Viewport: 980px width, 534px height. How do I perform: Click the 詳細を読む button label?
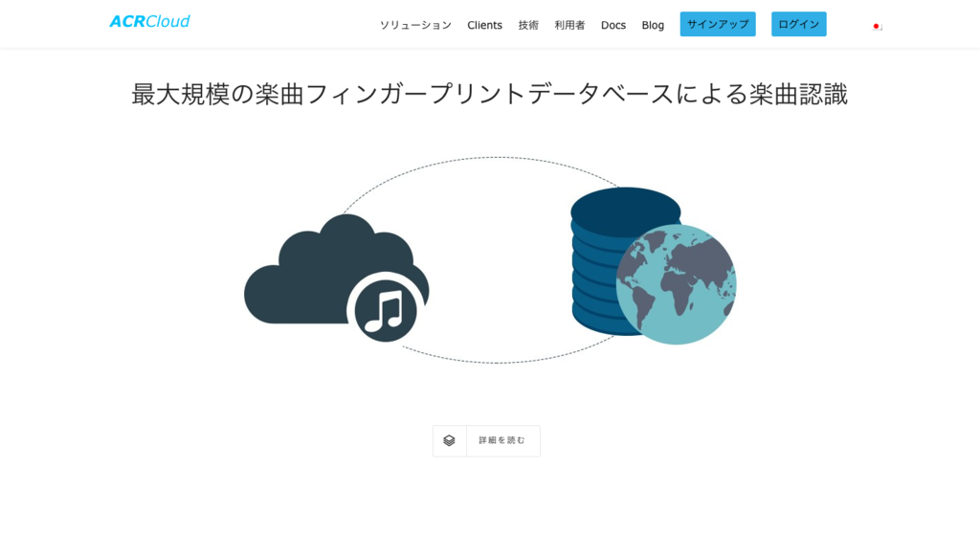pos(501,441)
